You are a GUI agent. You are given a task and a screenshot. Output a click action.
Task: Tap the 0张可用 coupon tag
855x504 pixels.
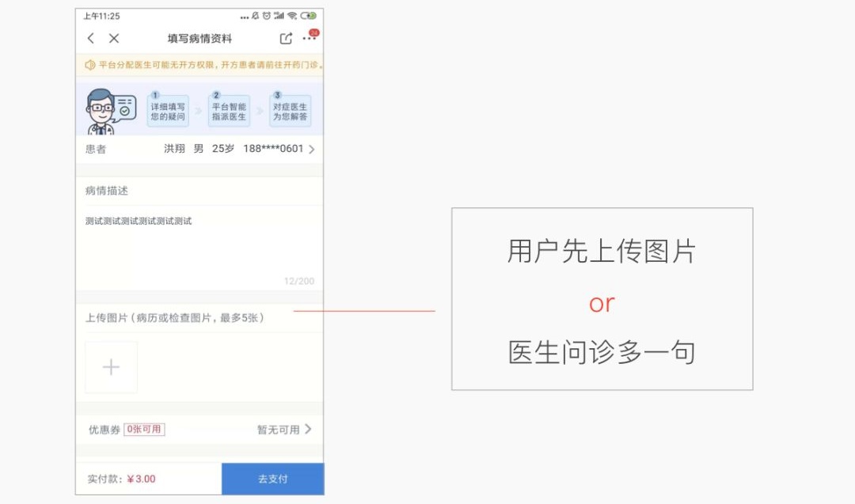[x=145, y=430]
